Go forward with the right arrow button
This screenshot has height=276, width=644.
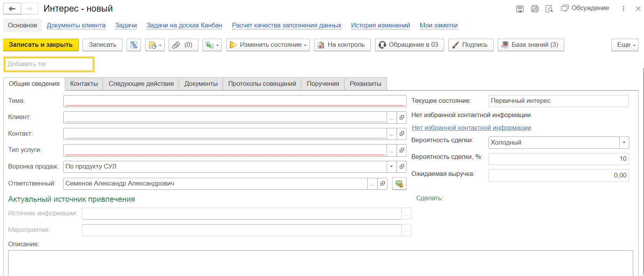(x=29, y=9)
